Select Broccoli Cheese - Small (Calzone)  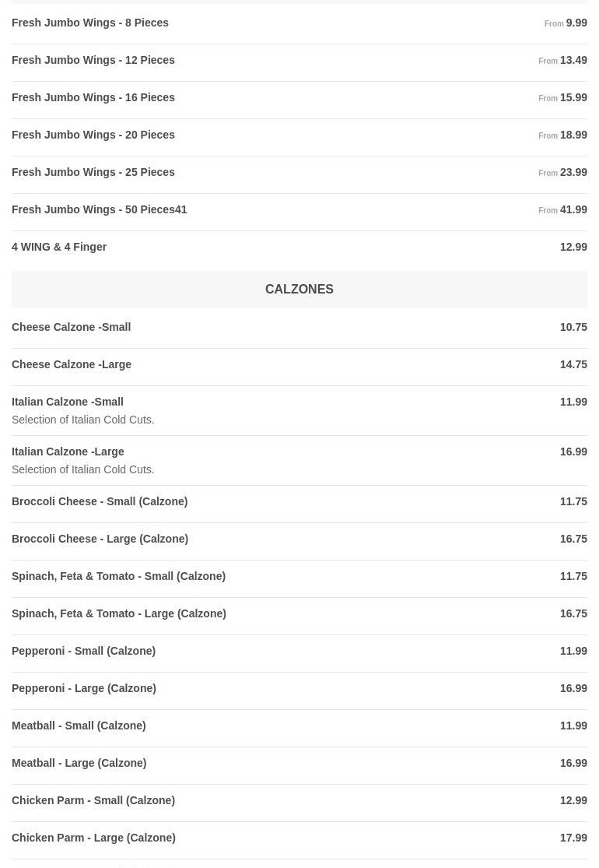100,501
